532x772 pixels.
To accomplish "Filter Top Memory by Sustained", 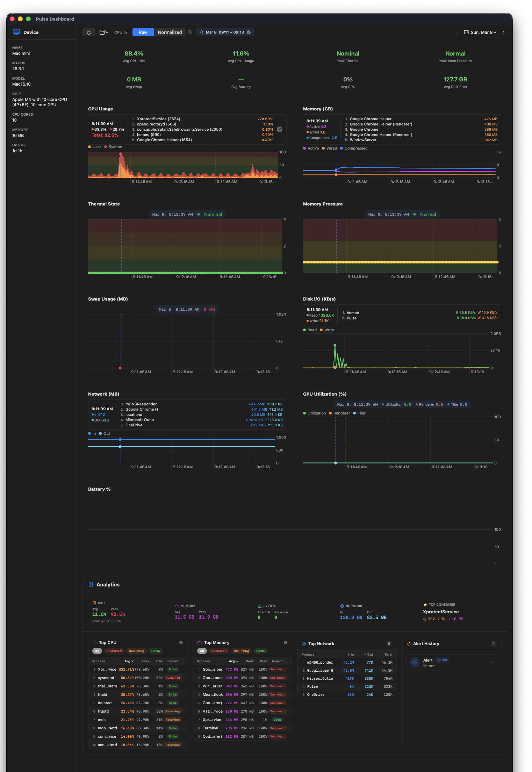I will click(x=219, y=651).
